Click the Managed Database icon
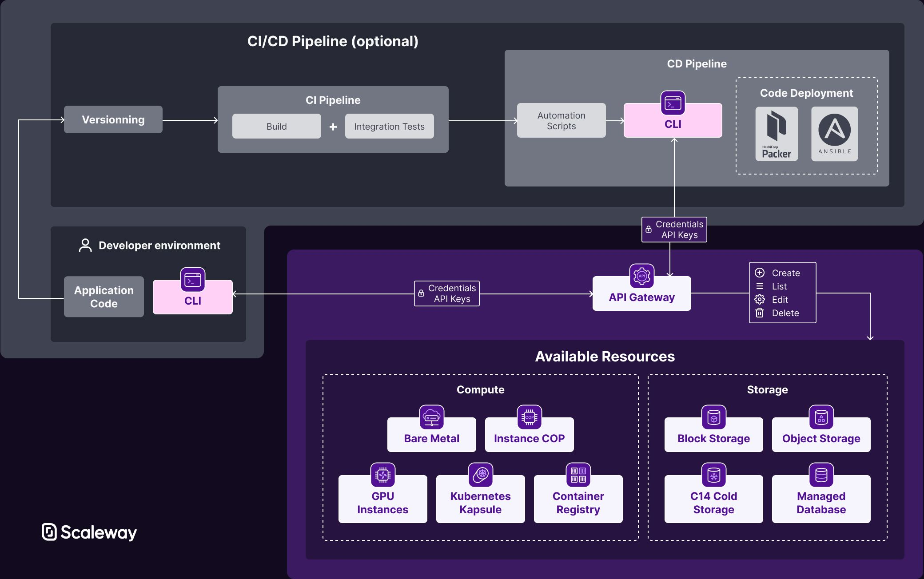The image size is (924, 579). click(x=821, y=475)
